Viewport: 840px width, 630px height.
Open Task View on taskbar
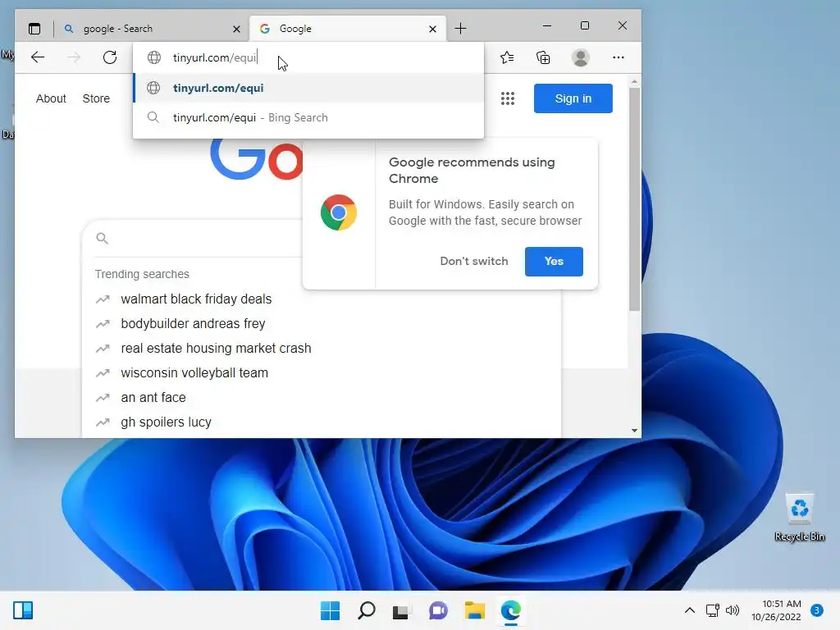click(401, 610)
